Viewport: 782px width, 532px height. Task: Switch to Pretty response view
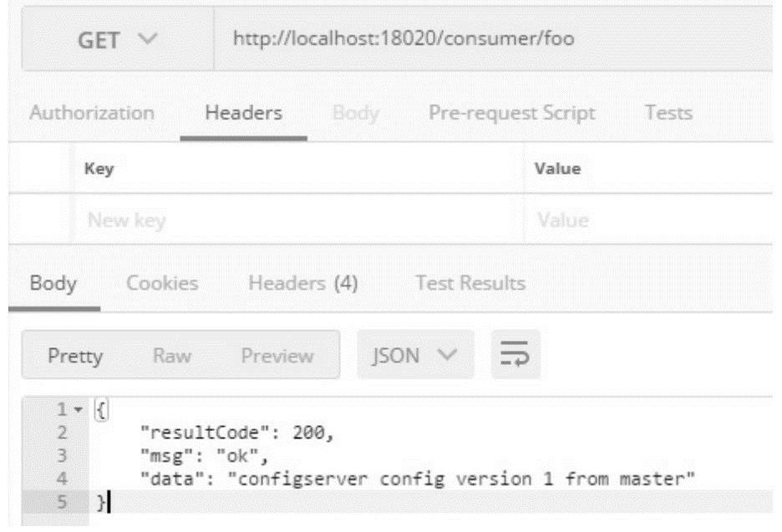click(75, 357)
